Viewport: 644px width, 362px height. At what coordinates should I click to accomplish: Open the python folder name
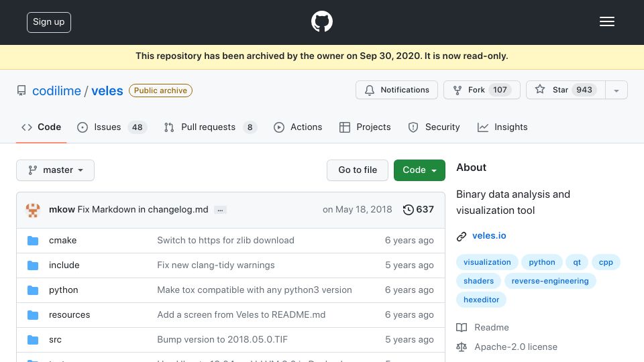(x=63, y=290)
